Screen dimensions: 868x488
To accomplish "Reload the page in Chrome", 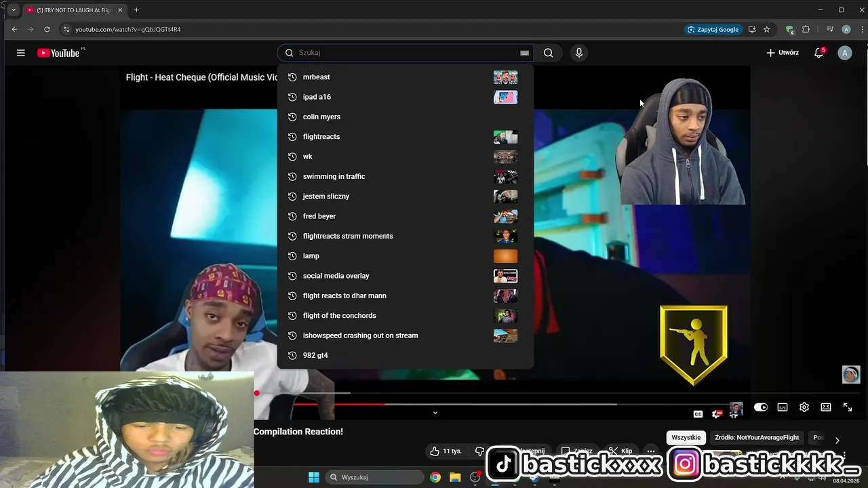I will 47,29.
